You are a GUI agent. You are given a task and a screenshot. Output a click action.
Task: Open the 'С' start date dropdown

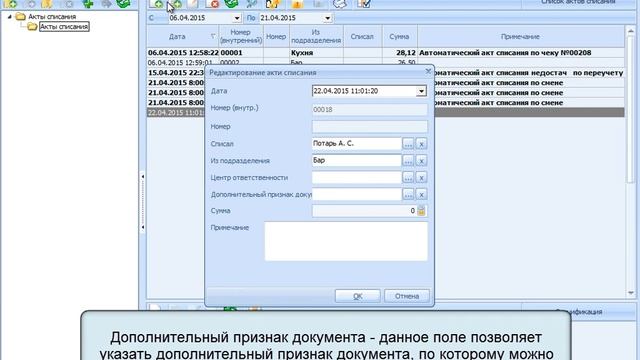[x=237, y=18]
